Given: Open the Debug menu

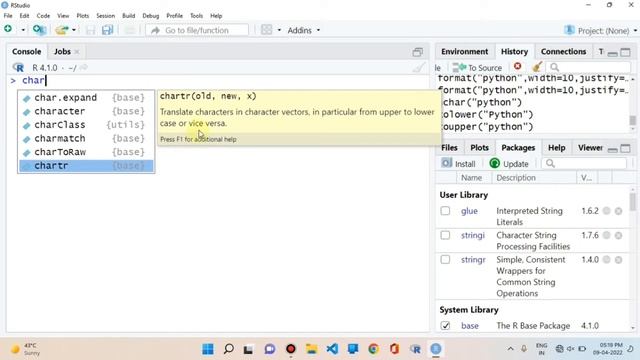Looking at the screenshot, I should (151, 16).
